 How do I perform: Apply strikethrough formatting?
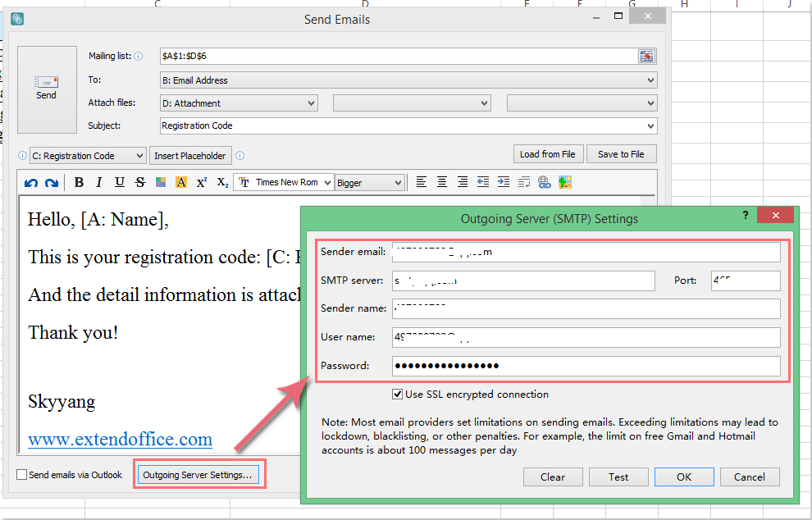pyautogui.click(x=139, y=181)
